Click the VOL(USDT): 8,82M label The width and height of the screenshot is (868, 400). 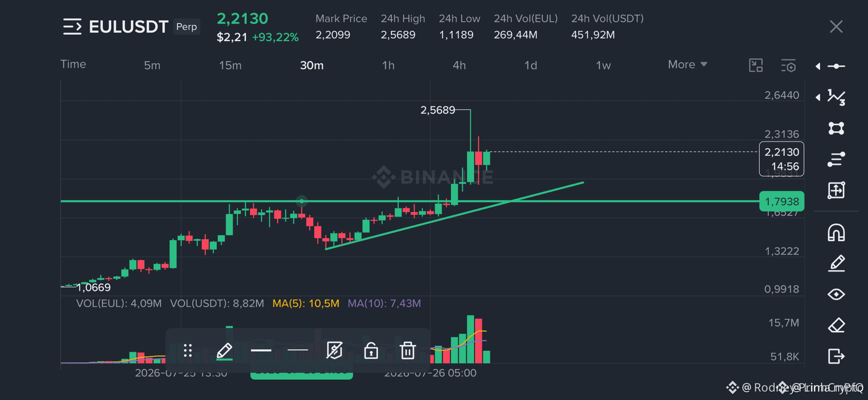217,303
